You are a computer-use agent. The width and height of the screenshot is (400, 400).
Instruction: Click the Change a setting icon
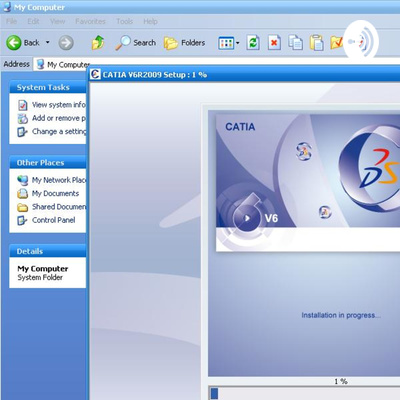(x=22, y=132)
